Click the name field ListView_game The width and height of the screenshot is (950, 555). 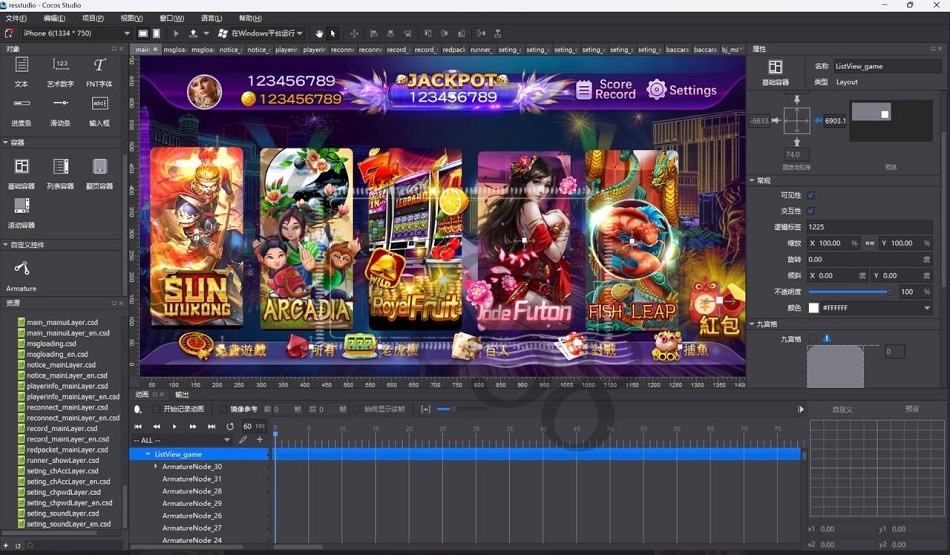point(886,66)
